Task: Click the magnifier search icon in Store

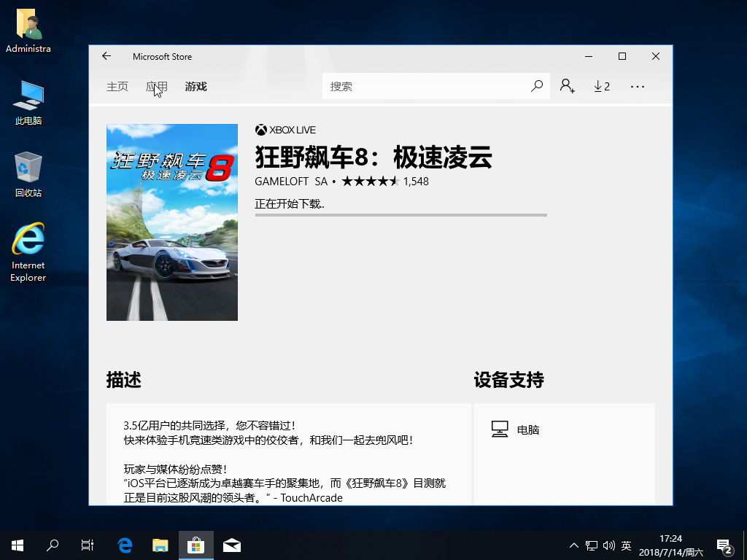Action: point(537,86)
